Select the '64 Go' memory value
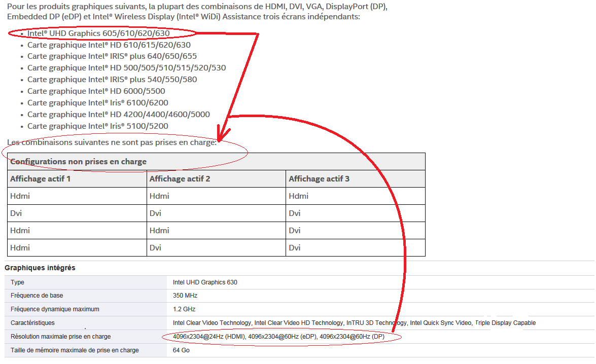The height and width of the screenshot is (364, 596). [x=181, y=350]
